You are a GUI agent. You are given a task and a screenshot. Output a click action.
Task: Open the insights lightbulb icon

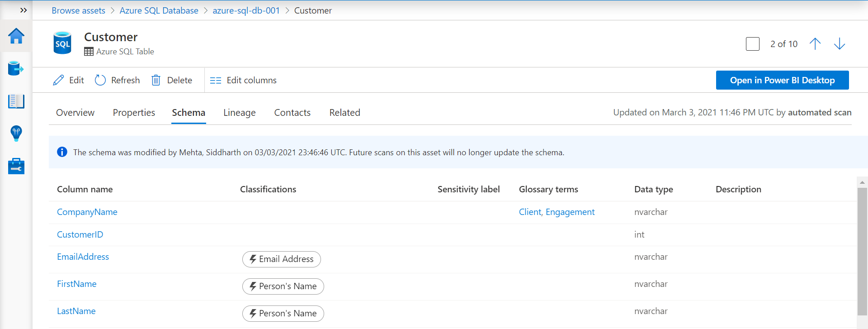tap(16, 134)
